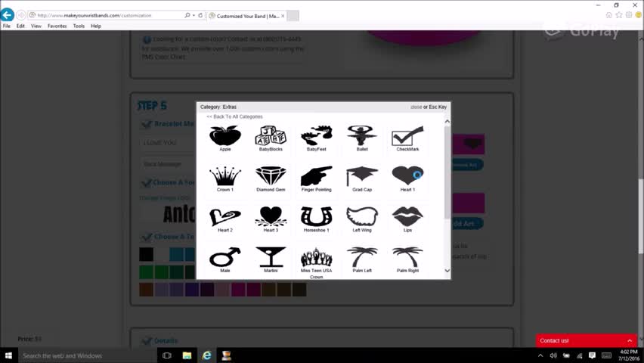The width and height of the screenshot is (644, 363).
Task: Pick the Grad Cap clip art
Action: [362, 176]
